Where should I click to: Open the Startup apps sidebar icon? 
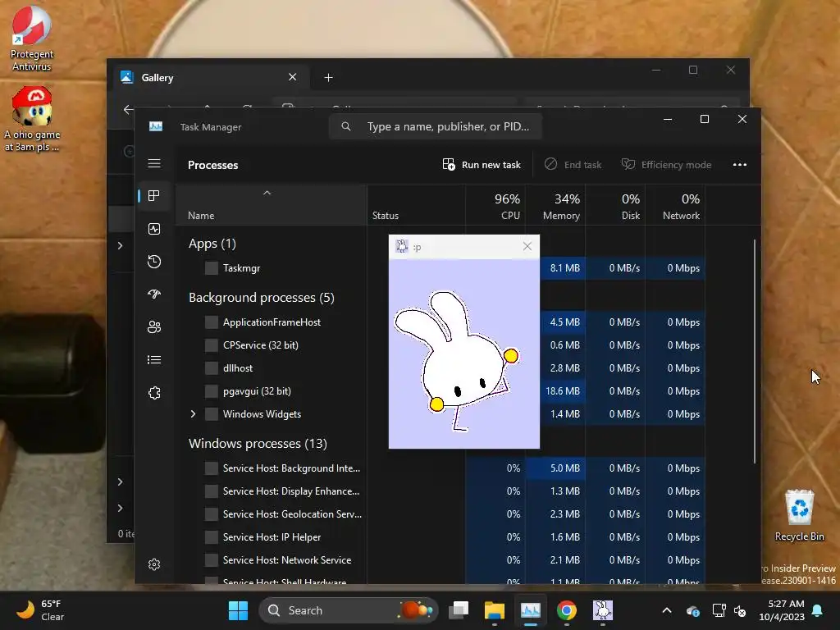coord(154,294)
